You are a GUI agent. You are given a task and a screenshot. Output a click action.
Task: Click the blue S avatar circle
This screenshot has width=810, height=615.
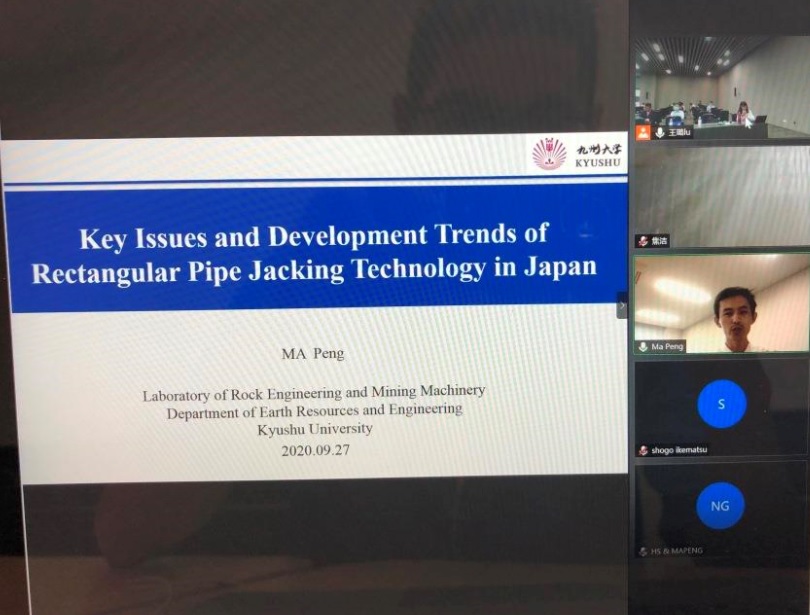tap(721, 404)
